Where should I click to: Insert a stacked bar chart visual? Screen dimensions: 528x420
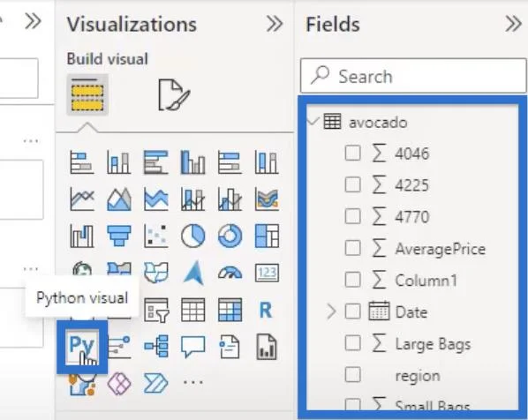(82, 162)
